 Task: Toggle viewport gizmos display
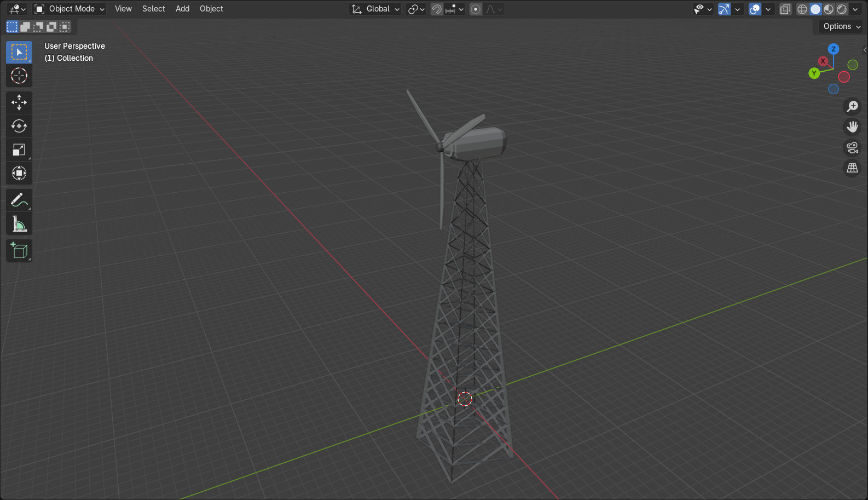[724, 9]
